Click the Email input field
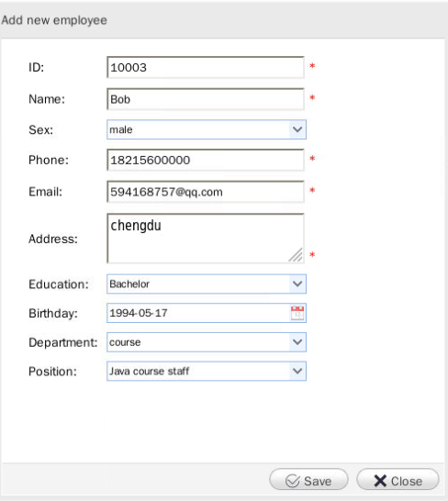 point(206,192)
